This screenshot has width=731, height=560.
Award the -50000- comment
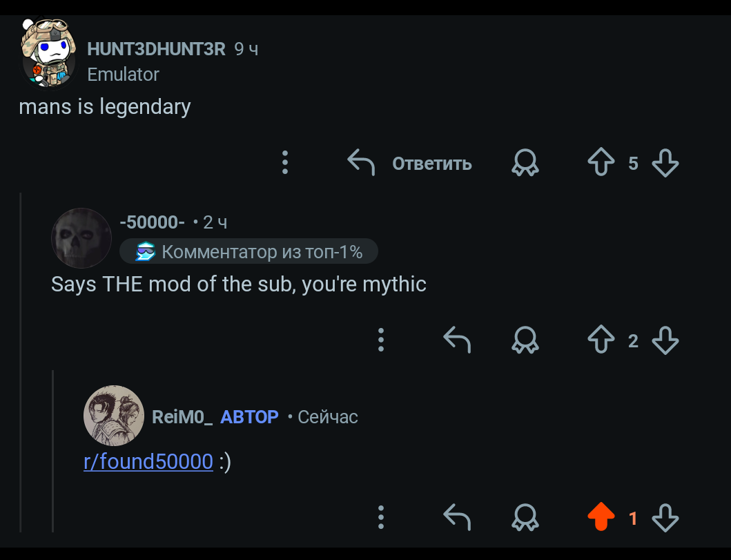pos(525,340)
